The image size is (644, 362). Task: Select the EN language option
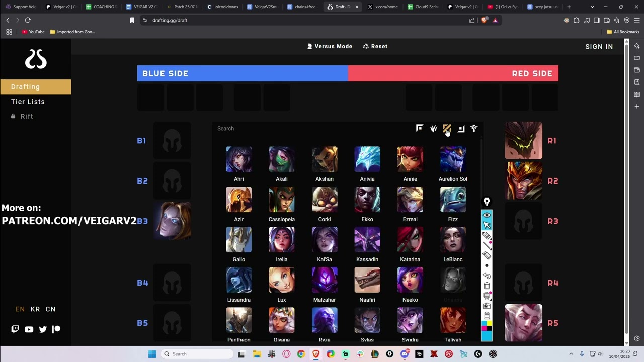20,309
